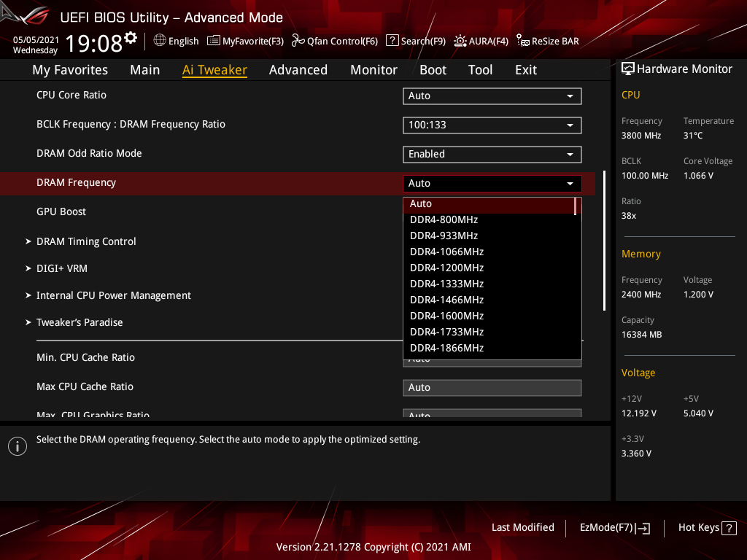Click Hot Keys question mark icon

(x=729, y=528)
